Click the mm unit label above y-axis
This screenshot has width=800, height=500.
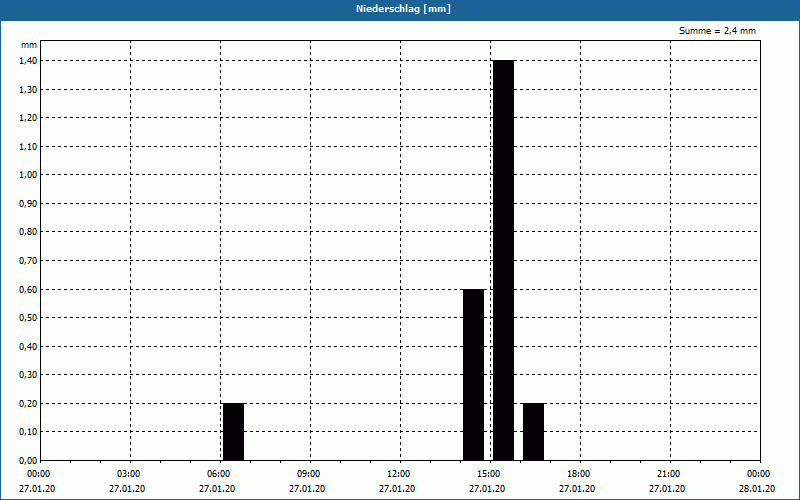click(x=29, y=45)
